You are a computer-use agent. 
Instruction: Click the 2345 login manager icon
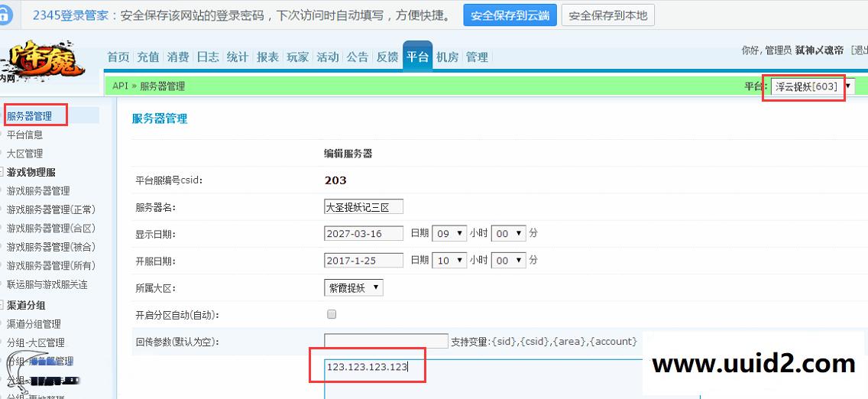pos(5,15)
